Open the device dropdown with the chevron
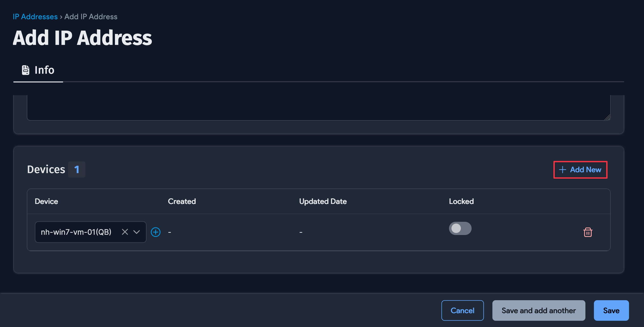 pyautogui.click(x=136, y=232)
